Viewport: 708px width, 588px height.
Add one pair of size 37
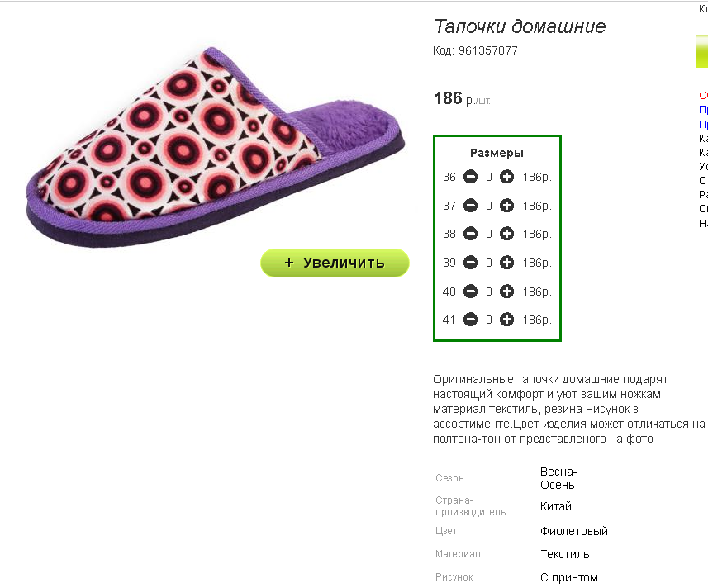tap(506, 206)
